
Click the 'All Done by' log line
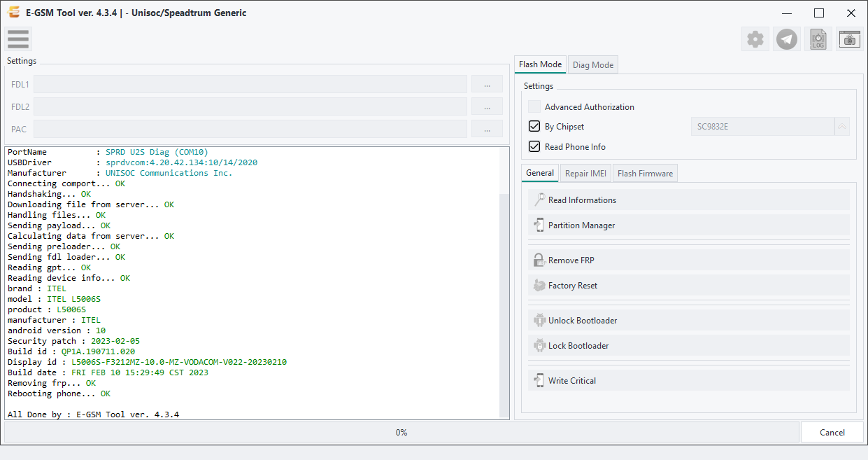[93, 414]
